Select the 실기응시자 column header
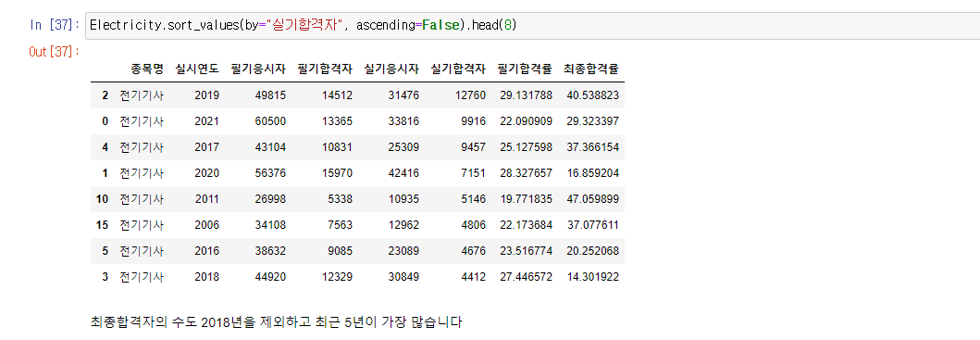This screenshot has height=340, width=980. [391, 69]
